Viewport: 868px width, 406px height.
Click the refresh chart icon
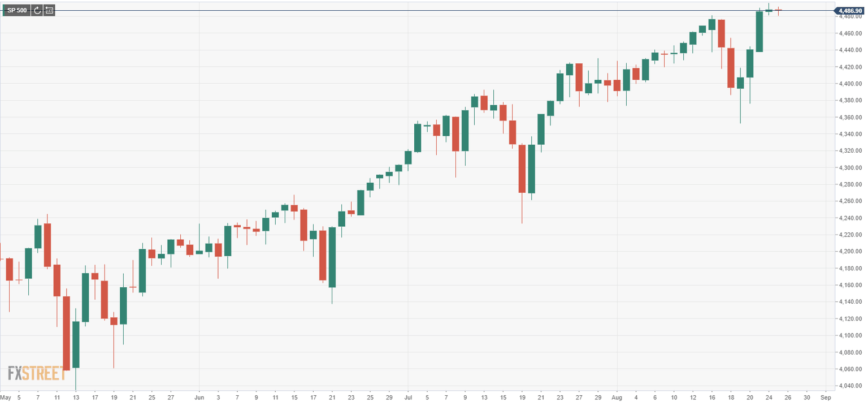(x=37, y=10)
